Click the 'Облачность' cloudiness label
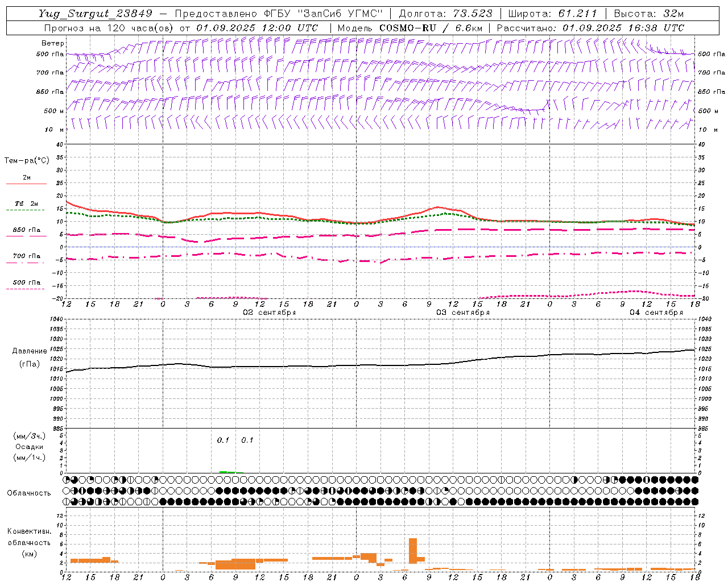 (x=29, y=493)
